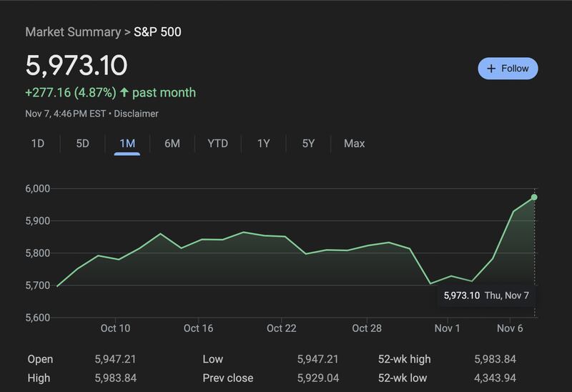
Task: Show the Max time range
Action: (354, 143)
